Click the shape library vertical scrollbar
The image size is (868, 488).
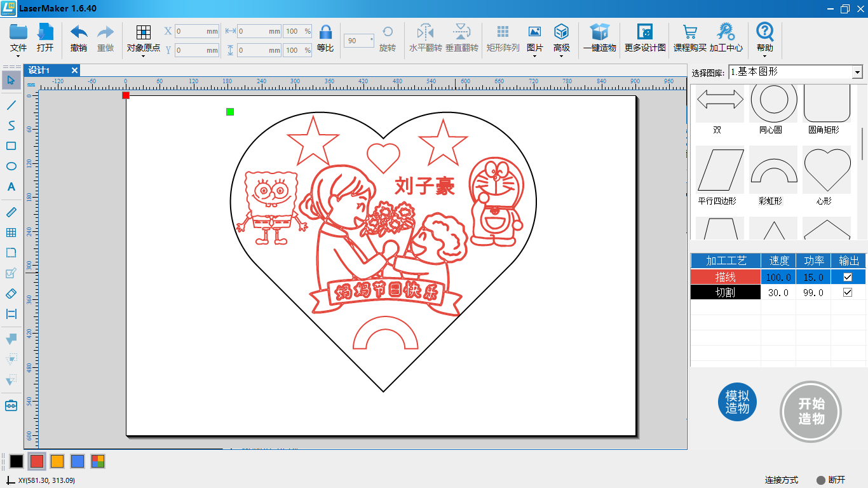(862, 144)
